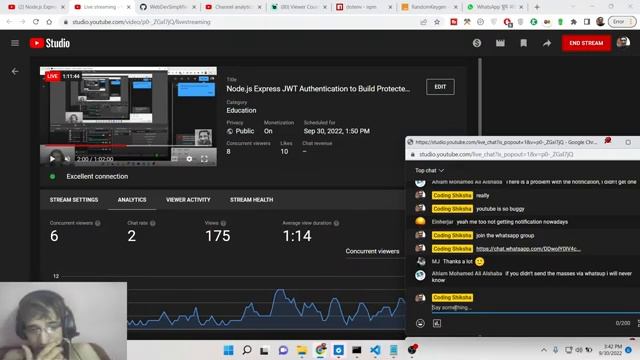Screen dimensions: 640x360
Task: Click the info icon beside Views
Action: (223, 223)
